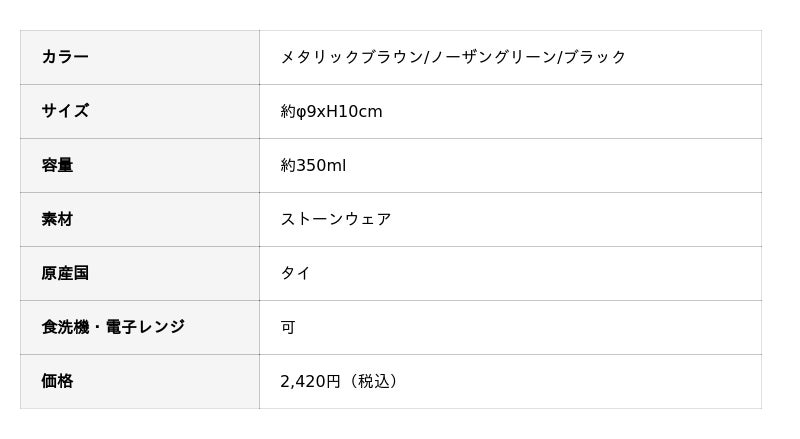Click the 可 value cell
This screenshot has height=439, width=800.
coord(288,327)
